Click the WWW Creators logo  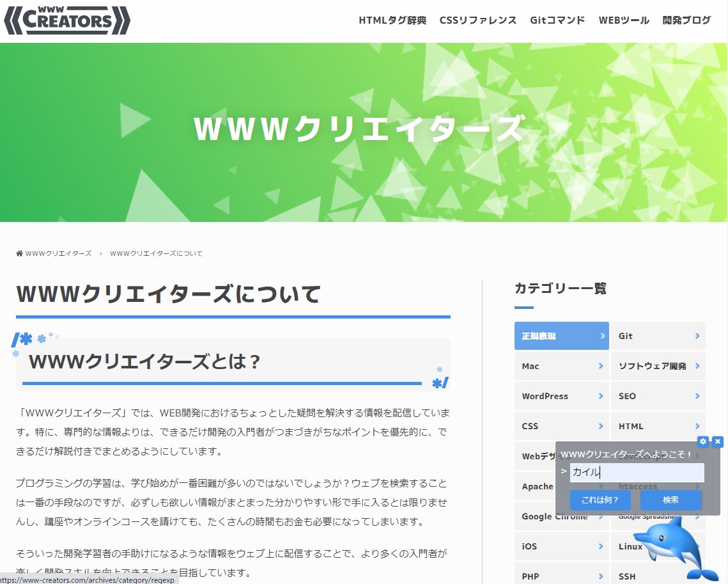(x=67, y=20)
